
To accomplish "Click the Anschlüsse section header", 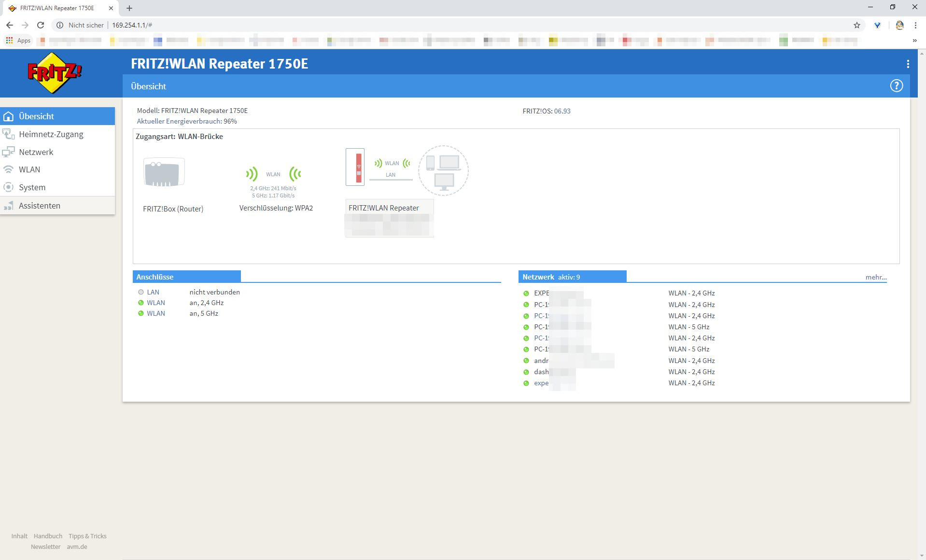I will pos(186,277).
